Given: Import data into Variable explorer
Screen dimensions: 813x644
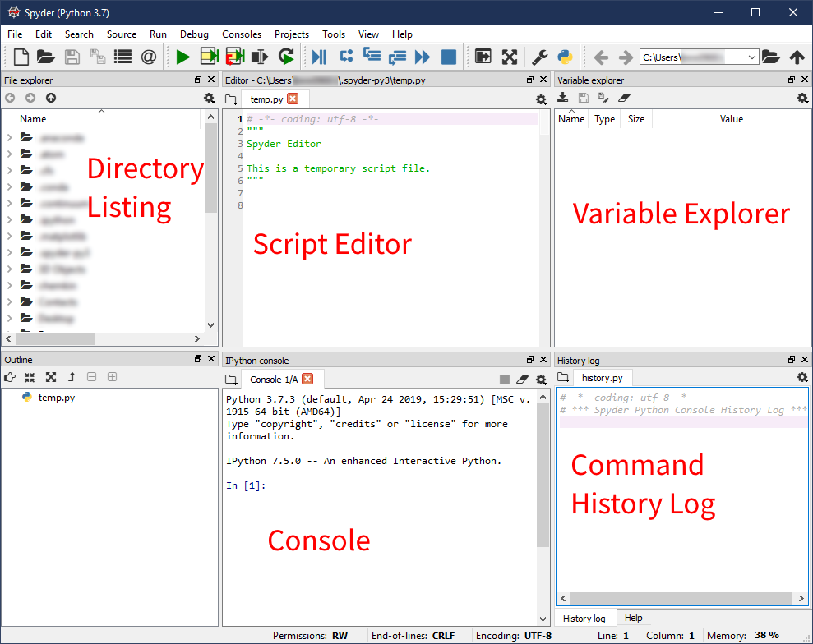Looking at the screenshot, I should click(562, 98).
